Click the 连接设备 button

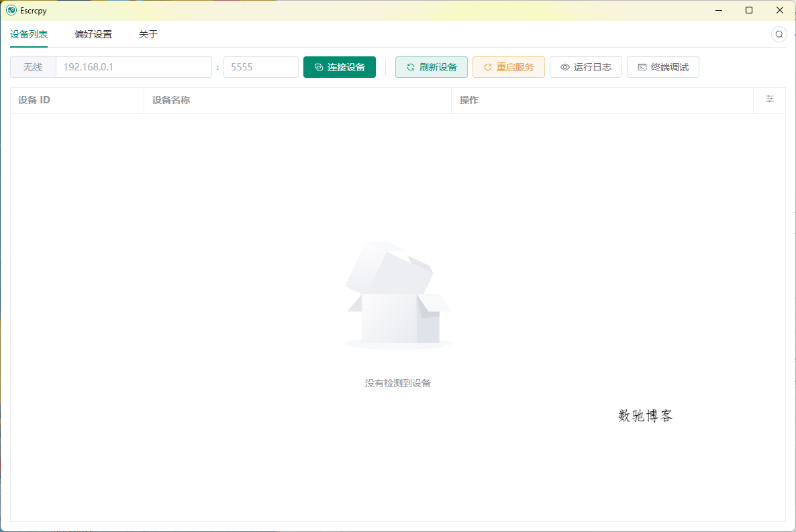click(x=340, y=67)
